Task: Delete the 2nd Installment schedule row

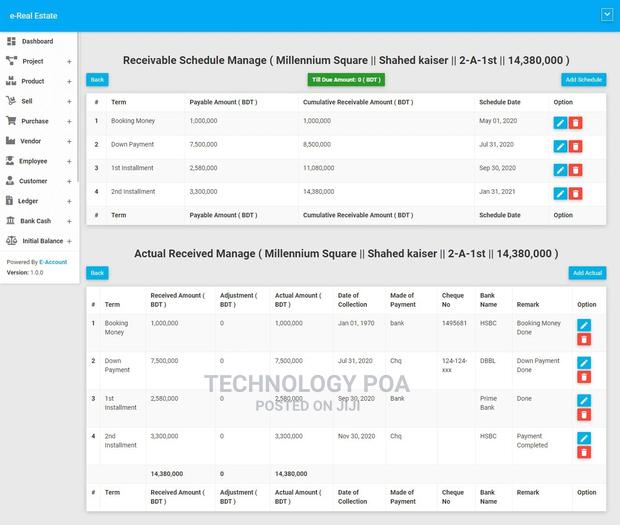Action: 576,193
